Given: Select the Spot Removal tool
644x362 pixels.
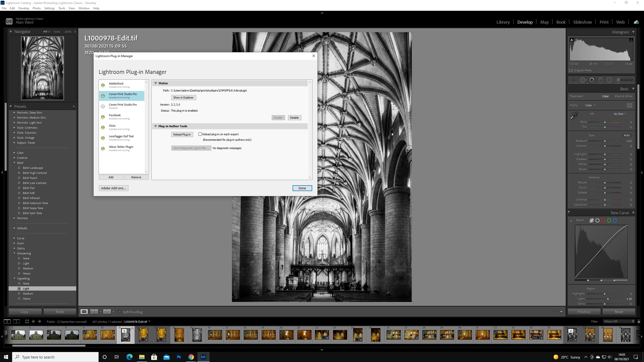Looking at the screenshot, I should pos(583,80).
